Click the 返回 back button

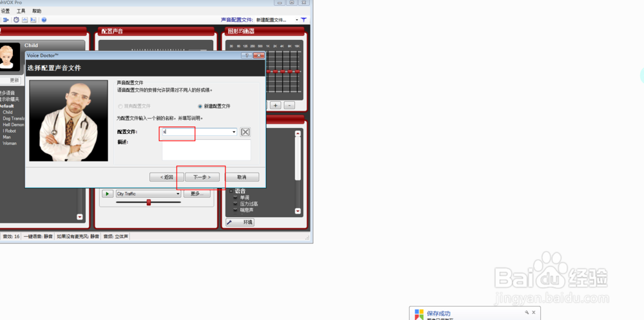(x=167, y=177)
